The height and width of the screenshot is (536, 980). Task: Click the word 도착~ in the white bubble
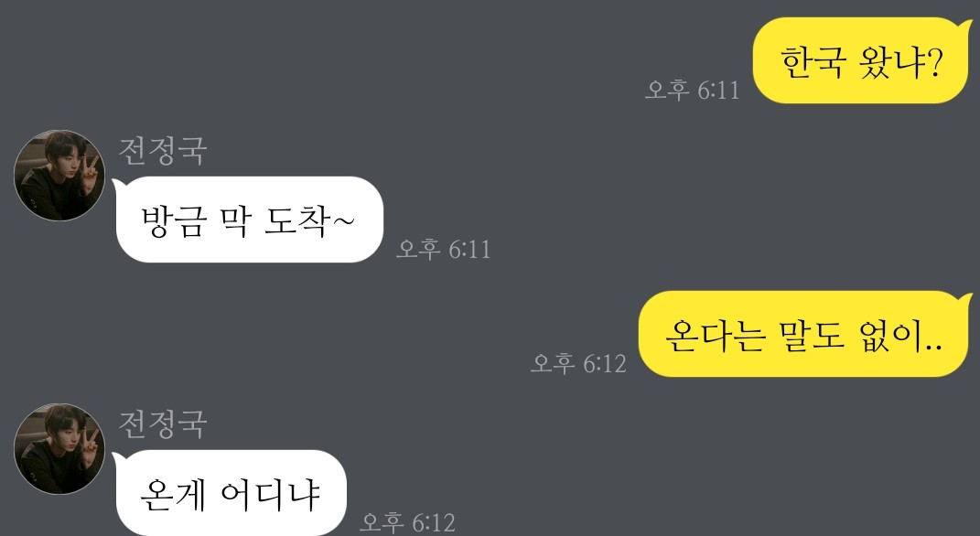(309, 220)
